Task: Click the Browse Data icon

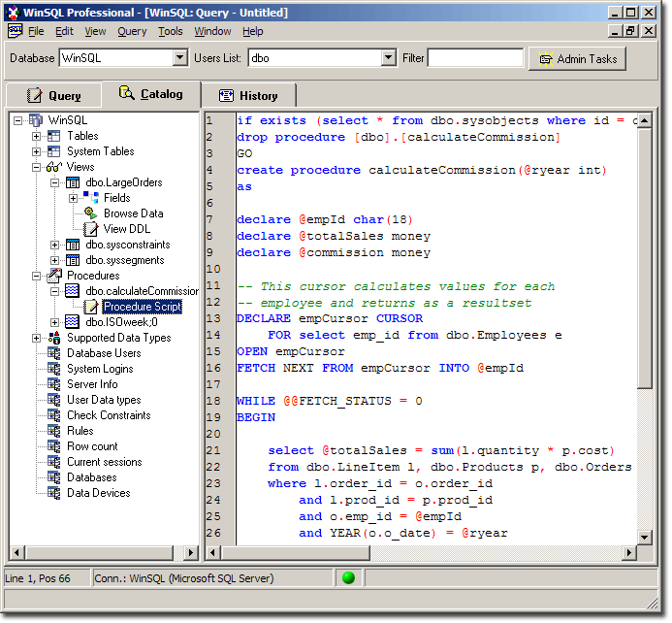Action: (90, 213)
